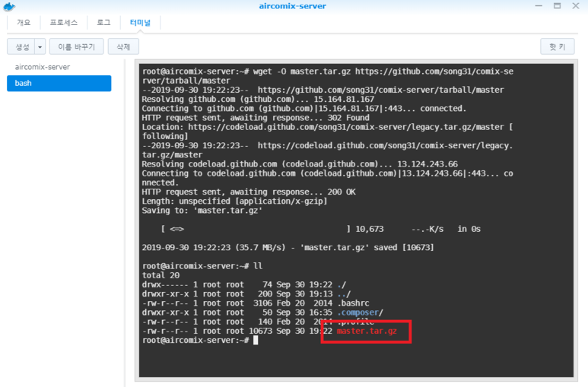Click 'Length: unspecified [application/x-gzip]' line
Viewport: 588px width, 387px height.
(234, 201)
